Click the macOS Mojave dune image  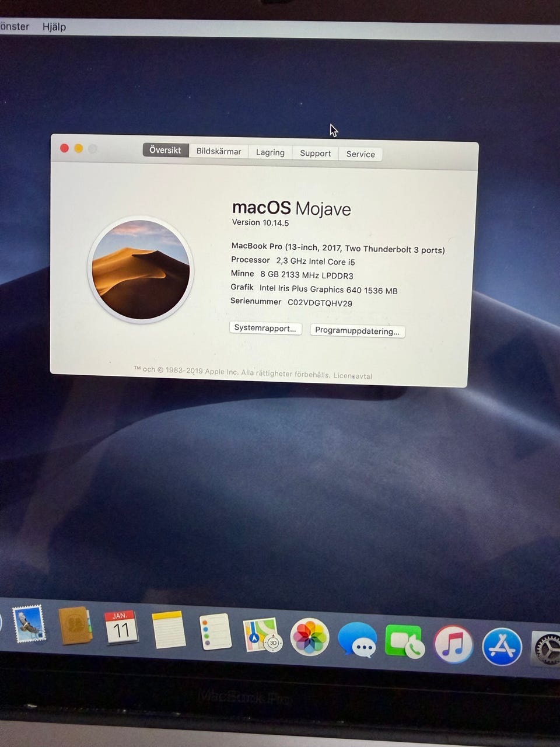(x=141, y=270)
